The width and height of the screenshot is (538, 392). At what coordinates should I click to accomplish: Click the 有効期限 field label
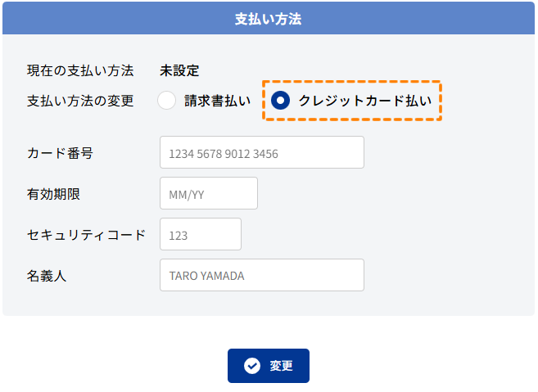click(x=53, y=194)
